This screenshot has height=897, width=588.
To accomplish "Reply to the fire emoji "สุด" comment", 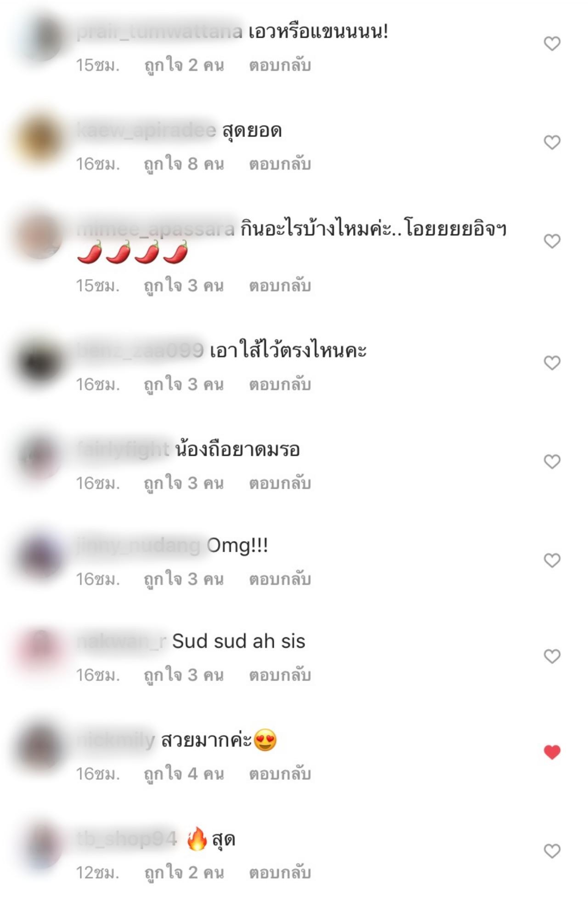I will [x=280, y=873].
